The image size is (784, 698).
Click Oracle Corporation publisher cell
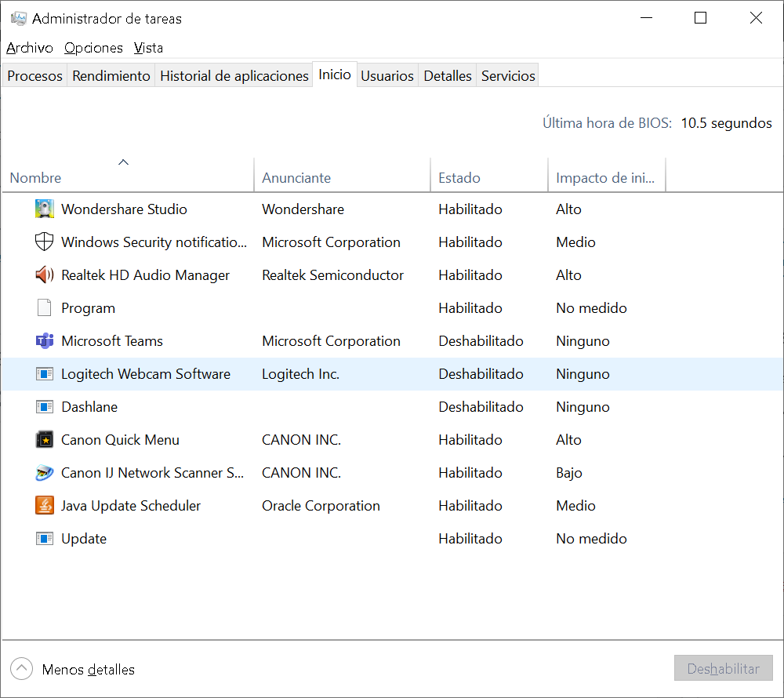point(321,506)
